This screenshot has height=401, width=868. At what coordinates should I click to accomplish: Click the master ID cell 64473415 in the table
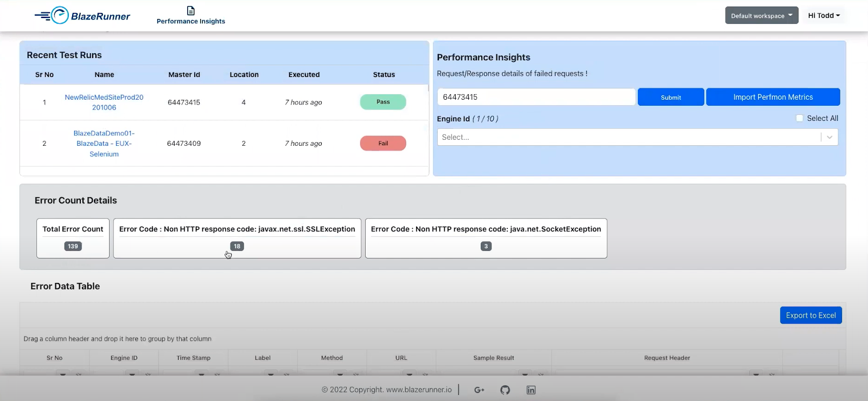click(x=184, y=102)
